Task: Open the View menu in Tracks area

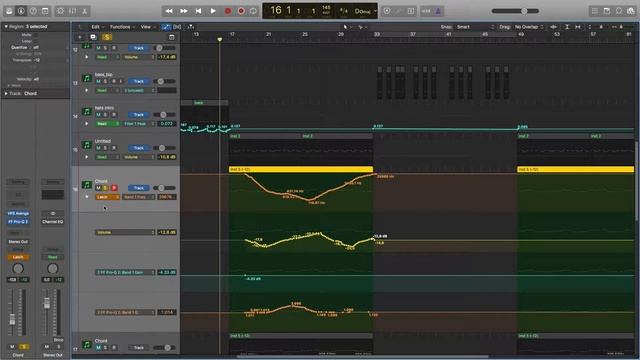Action: (147, 27)
